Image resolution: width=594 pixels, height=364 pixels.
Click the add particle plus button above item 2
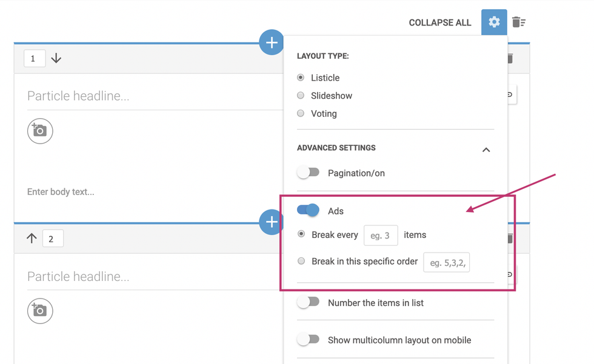click(x=272, y=222)
